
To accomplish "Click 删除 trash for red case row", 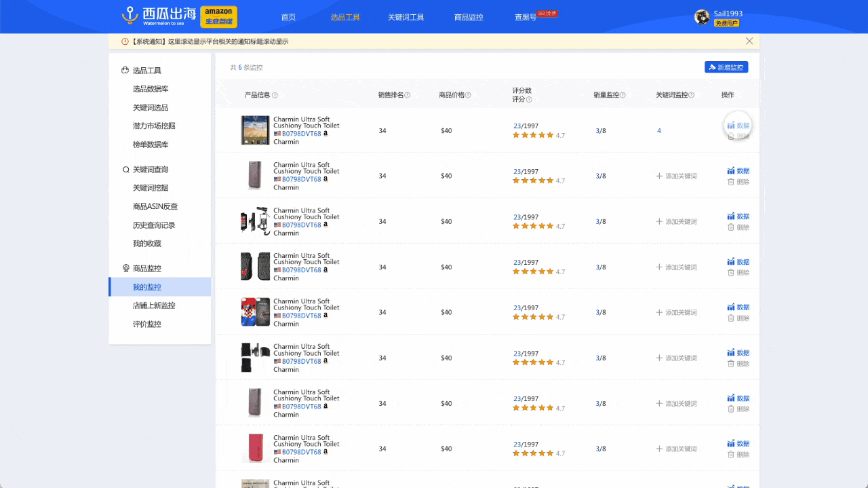I will [x=738, y=455].
